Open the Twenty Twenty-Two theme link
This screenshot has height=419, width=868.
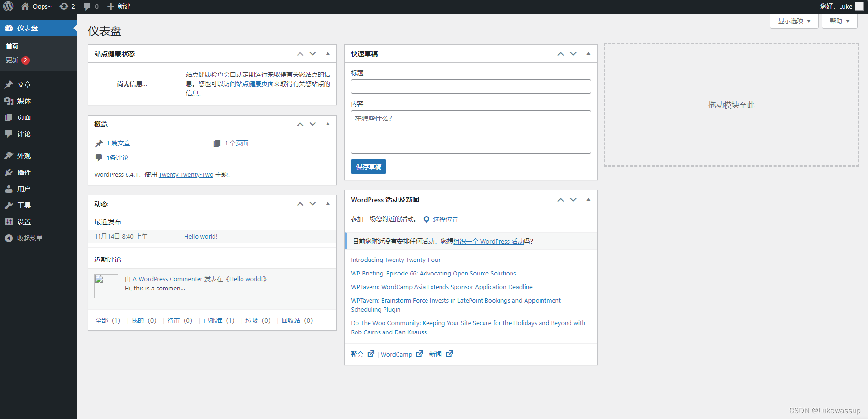pyautogui.click(x=186, y=175)
